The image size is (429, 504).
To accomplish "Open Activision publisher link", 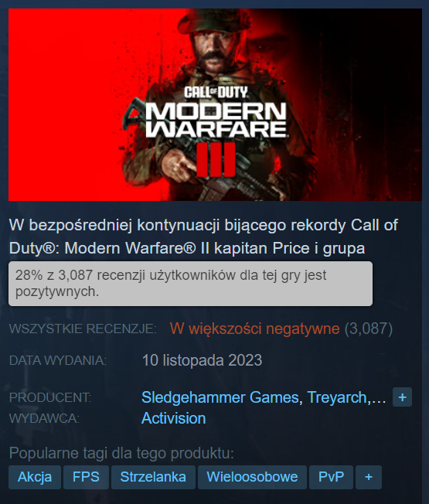I will click(x=173, y=418).
